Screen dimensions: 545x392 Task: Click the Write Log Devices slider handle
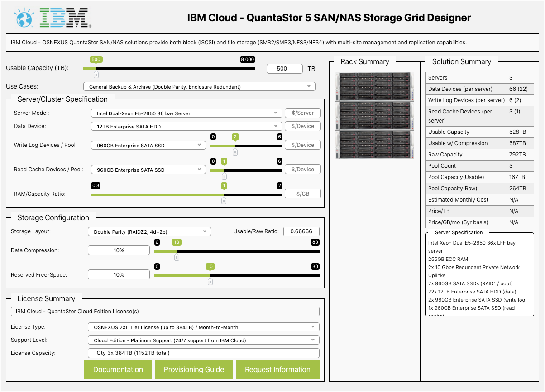235,152
